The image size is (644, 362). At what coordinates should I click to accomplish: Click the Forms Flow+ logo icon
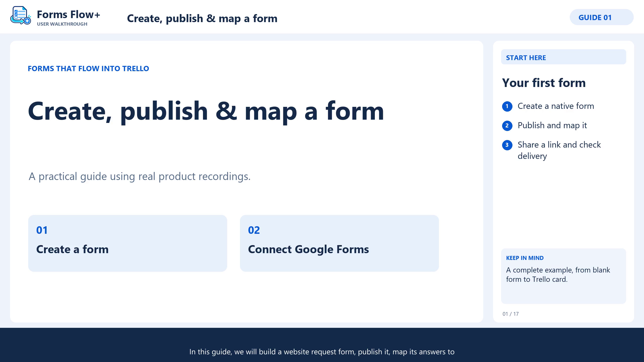(21, 16)
